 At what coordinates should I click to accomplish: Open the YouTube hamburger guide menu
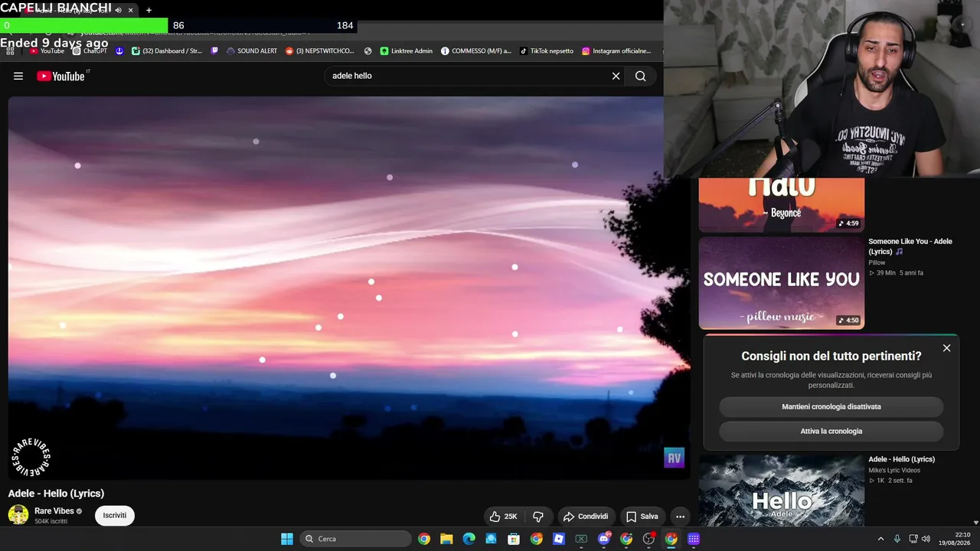click(18, 76)
